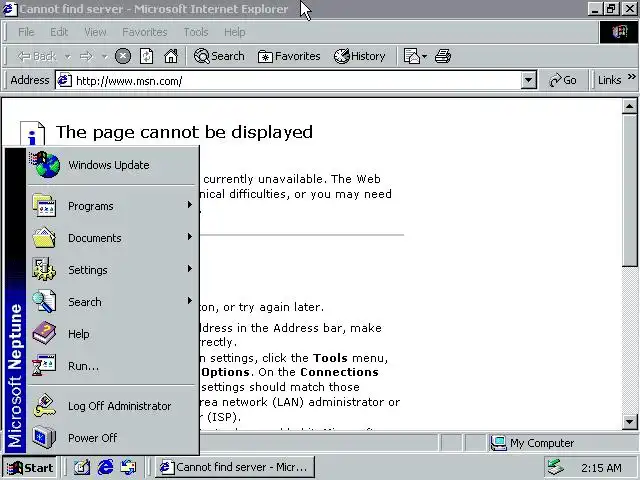Screen dimensions: 640x480
Task: Click the Stop button in the IE toolbar
Action: (x=123, y=56)
